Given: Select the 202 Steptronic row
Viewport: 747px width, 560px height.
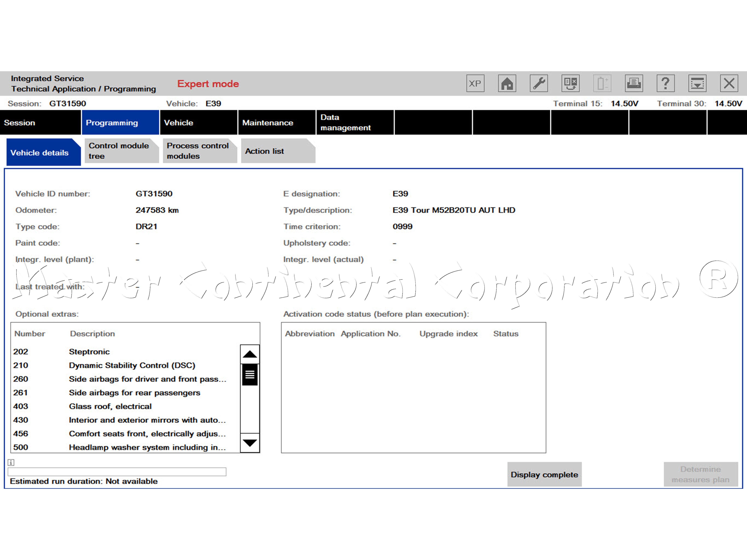Looking at the screenshot, I should click(x=125, y=352).
